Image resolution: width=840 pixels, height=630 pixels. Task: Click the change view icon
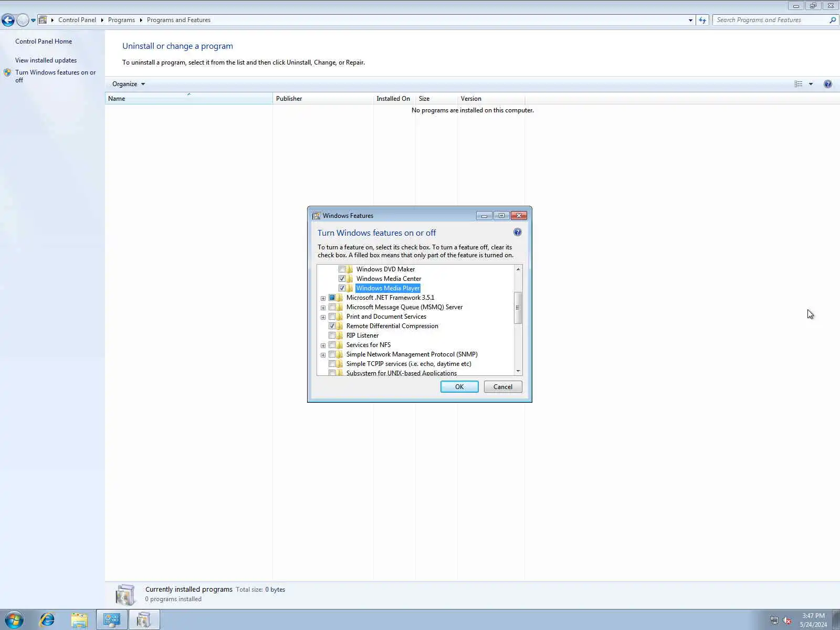799,84
